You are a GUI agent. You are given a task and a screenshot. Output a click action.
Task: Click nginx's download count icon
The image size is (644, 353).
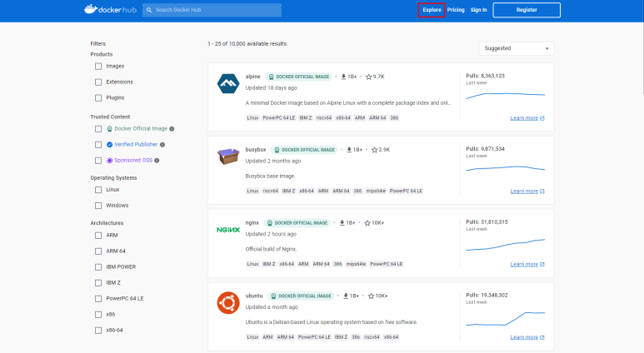pyautogui.click(x=342, y=223)
